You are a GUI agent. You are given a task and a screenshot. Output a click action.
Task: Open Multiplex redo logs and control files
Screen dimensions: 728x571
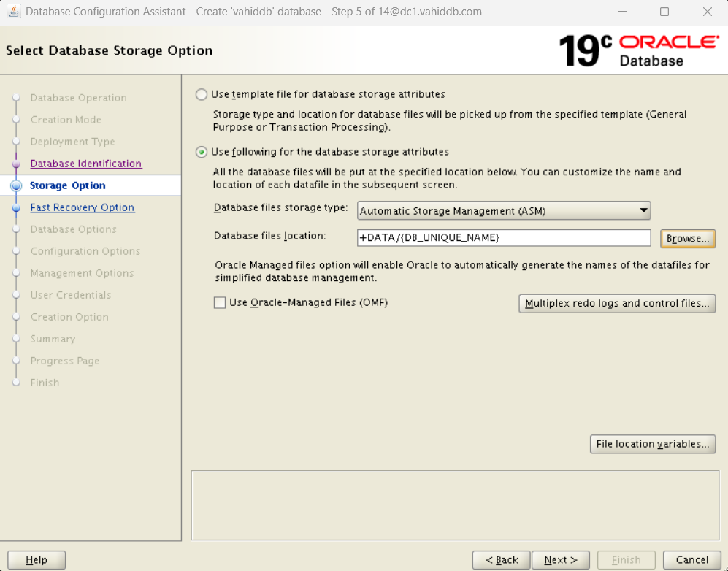617,303
